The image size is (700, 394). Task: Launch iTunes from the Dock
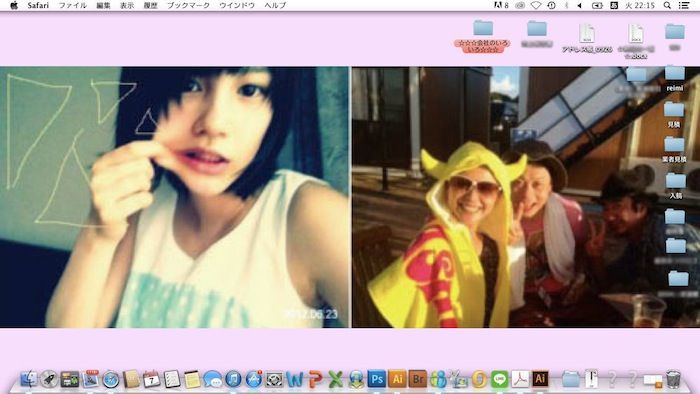pyautogui.click(x=233, y=379)
